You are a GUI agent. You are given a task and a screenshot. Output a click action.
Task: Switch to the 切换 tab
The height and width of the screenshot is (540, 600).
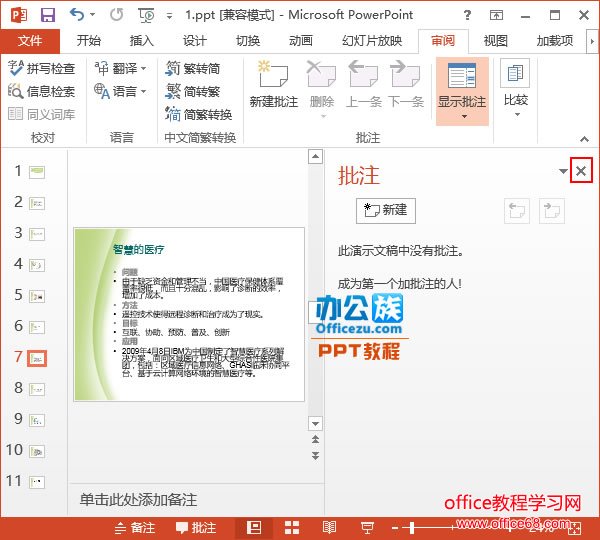point(248,41)
